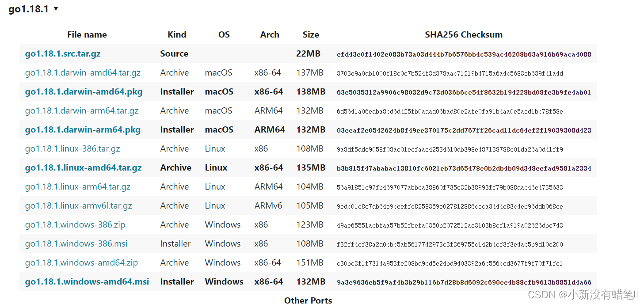Download go1.18.1.linux-armv6l.tar.gz archive
The image size is (644, 304).
click(x=78, y=206)
